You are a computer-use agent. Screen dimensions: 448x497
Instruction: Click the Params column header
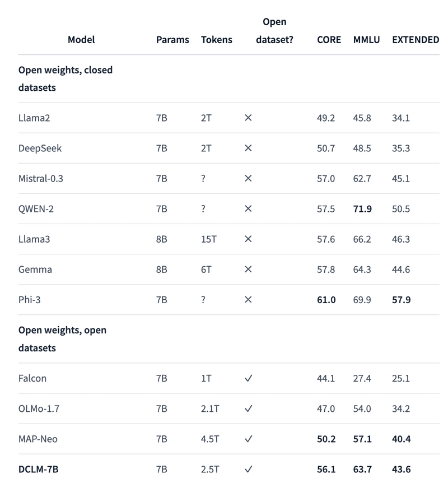click(x=172, y=40)
